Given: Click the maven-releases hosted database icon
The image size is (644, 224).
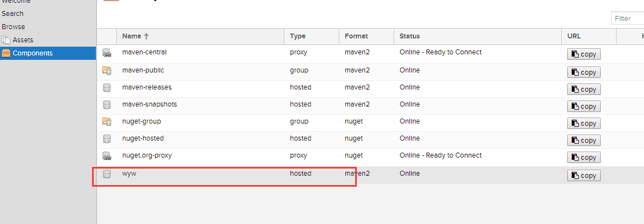Looking at the screenshot, I should [x=107, y=88].
